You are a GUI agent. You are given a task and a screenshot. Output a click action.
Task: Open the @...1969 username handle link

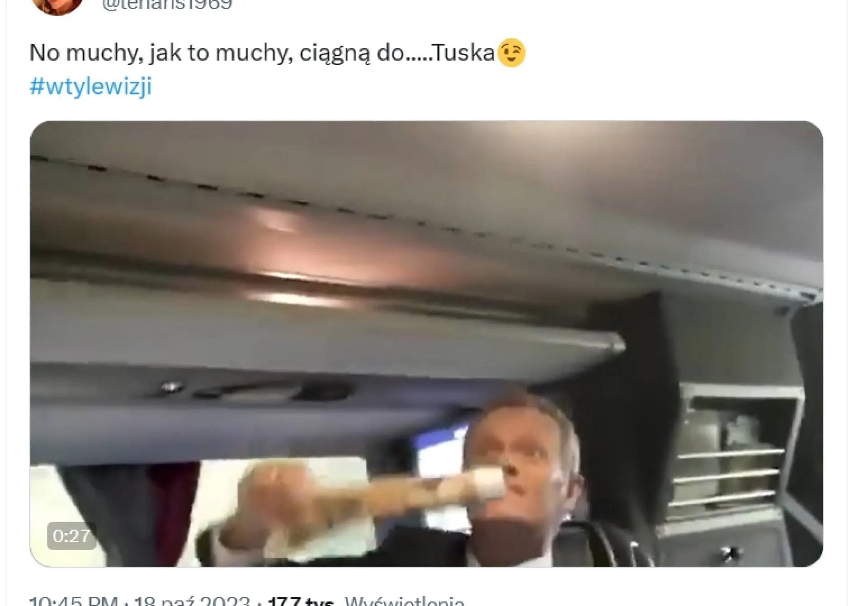167,5
